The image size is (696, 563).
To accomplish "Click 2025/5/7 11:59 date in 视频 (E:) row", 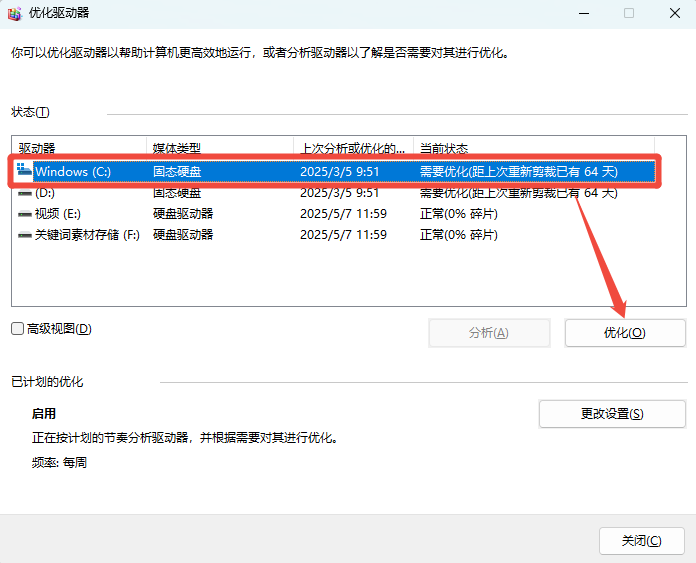I will (x=343, y=214).
